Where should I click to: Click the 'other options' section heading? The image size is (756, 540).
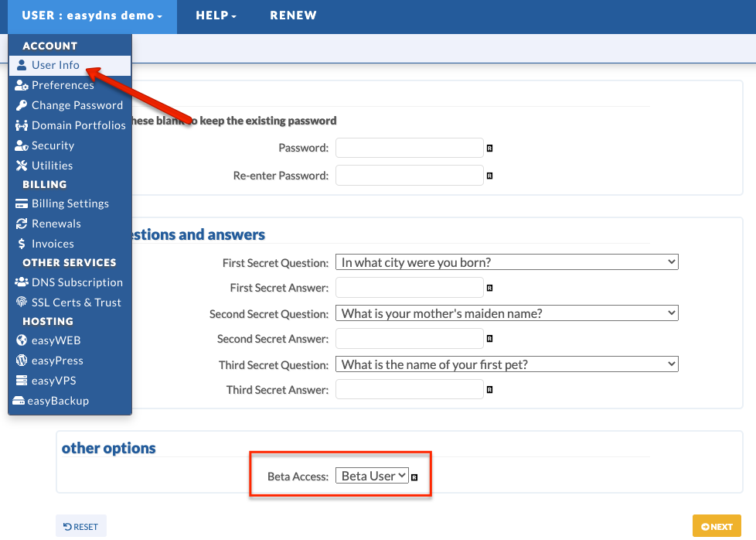[108, 448]
